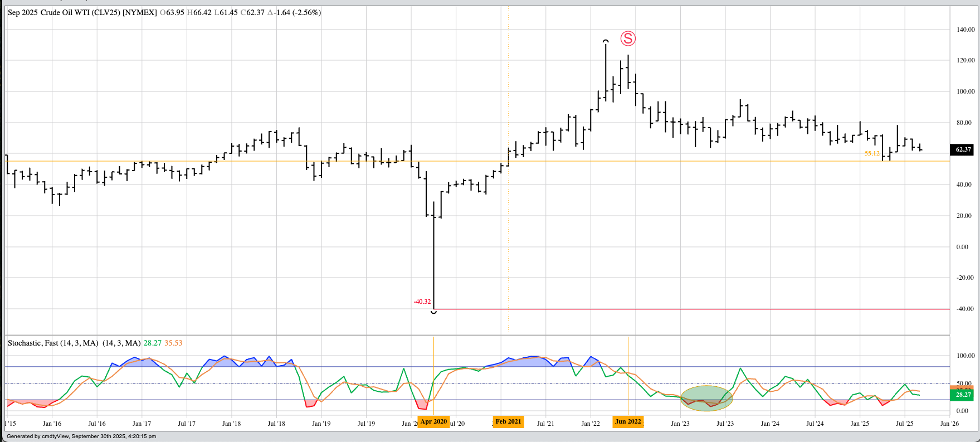Click the arc marker at the price peak
Image resolution: width=980 pixels, height=442 pixels.
tap(606, 41)
